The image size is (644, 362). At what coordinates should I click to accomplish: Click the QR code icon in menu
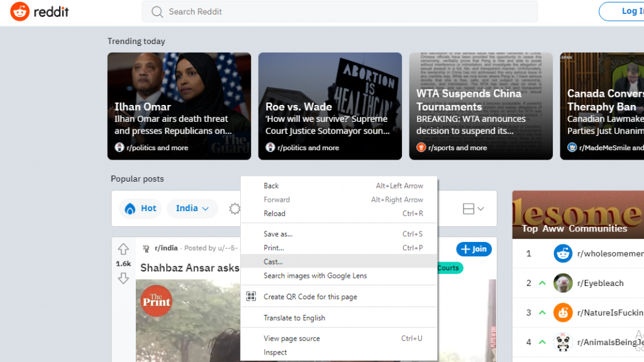[x=251, y=297]
